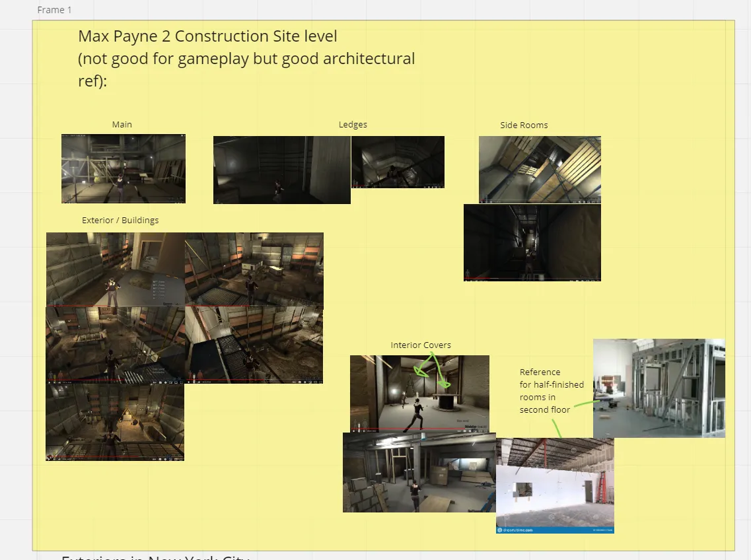
Task: Select the wider left Ledges screenshot
Action: point(282,170)
